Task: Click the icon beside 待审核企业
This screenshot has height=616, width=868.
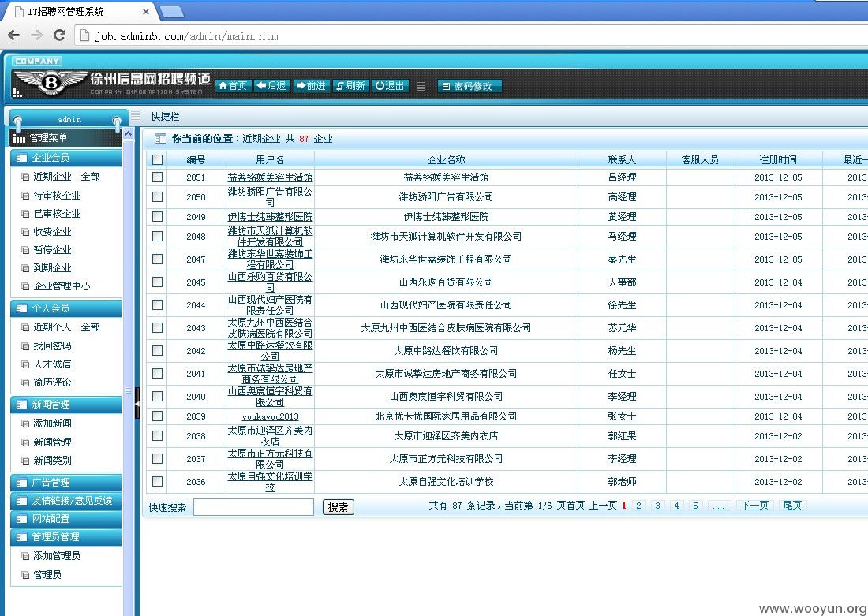Action: pyautogui.click(x=25, y=196)
